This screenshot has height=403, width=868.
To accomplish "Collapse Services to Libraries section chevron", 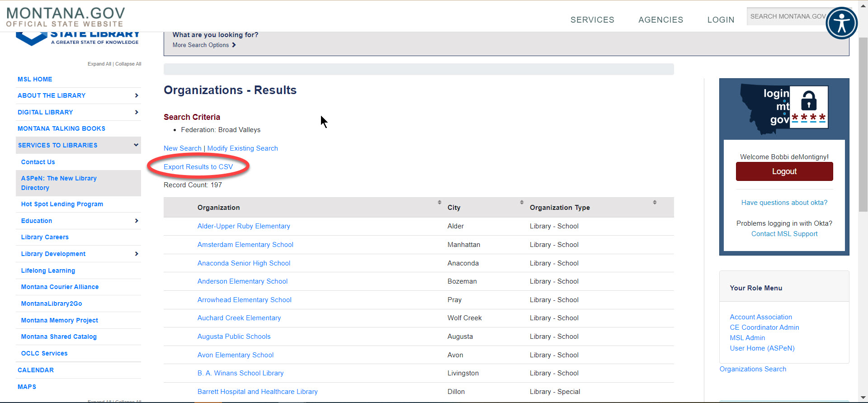I will point(136,145).
